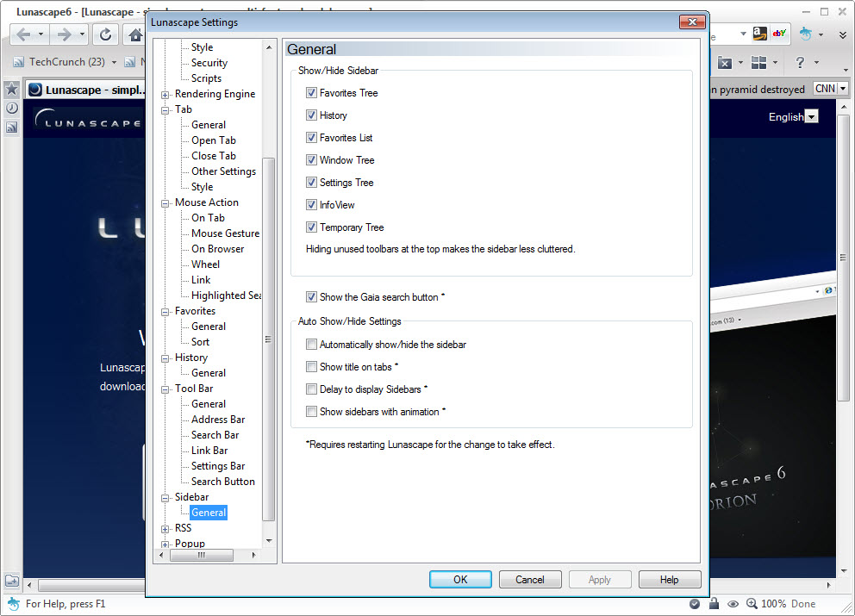This screenshot has width=855, height=616.
Task: Collapse the Mouse Action tree node
Action: (x=165, y=203)
